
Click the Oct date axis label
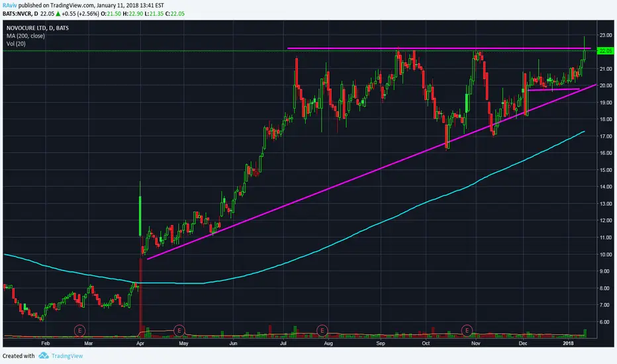click(x=426, y=343)
